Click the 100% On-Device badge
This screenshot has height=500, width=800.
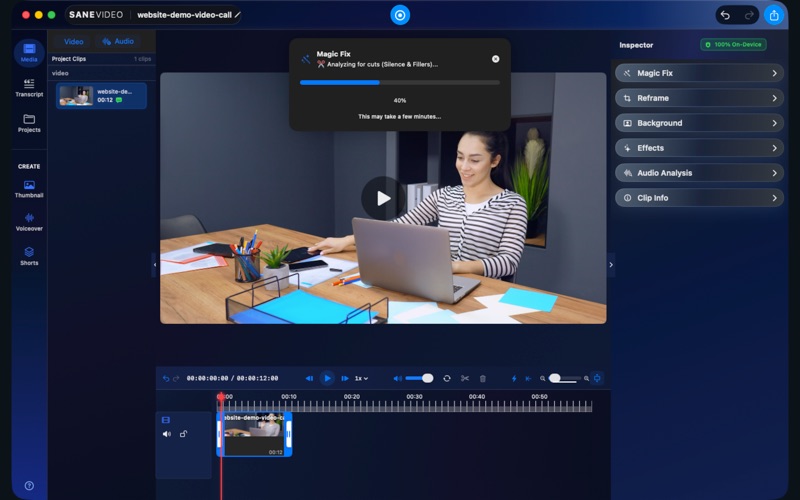coord(733,44)
